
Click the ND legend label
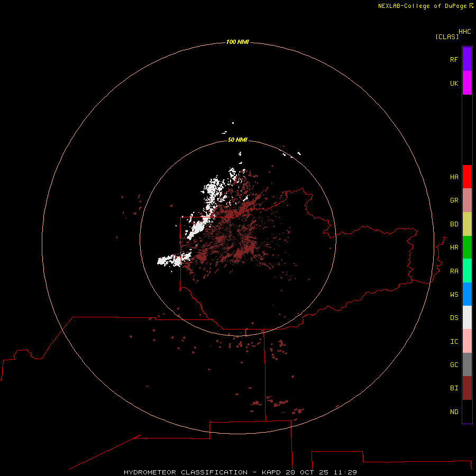454,412
